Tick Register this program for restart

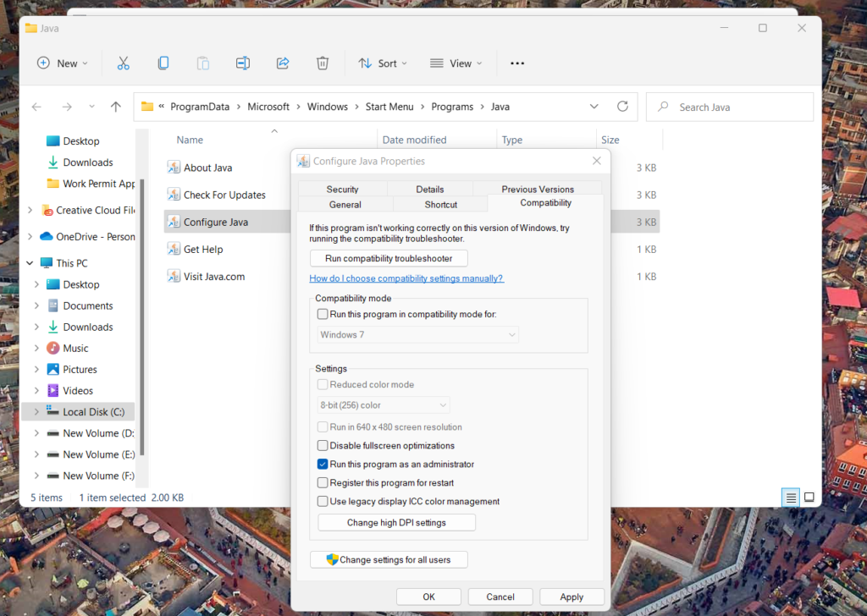[x=323, y=483]
